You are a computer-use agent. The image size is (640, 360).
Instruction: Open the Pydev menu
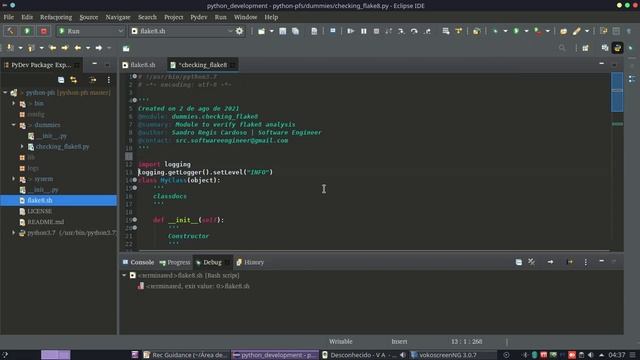coord(199,17)
